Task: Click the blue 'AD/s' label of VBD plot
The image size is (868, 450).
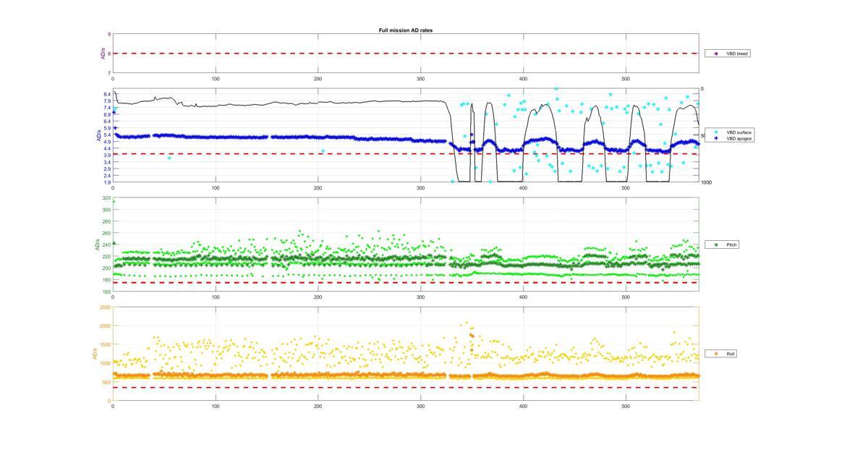Action: coord(98,135)
